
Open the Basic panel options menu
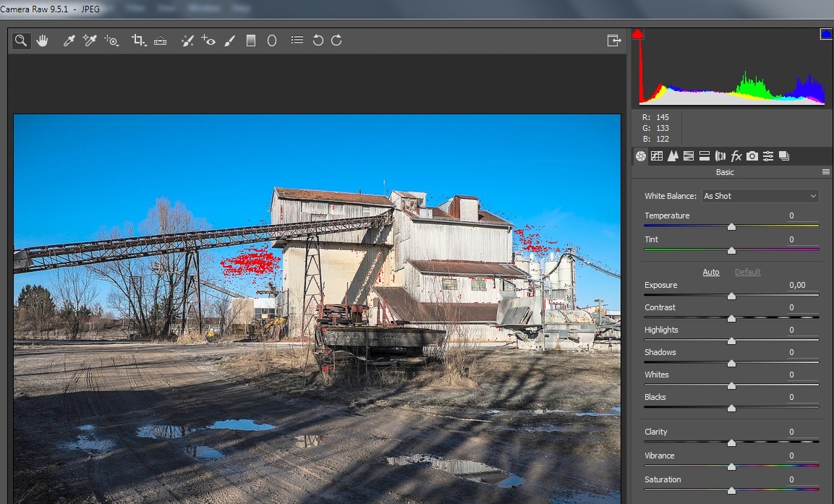coord(825,172)
